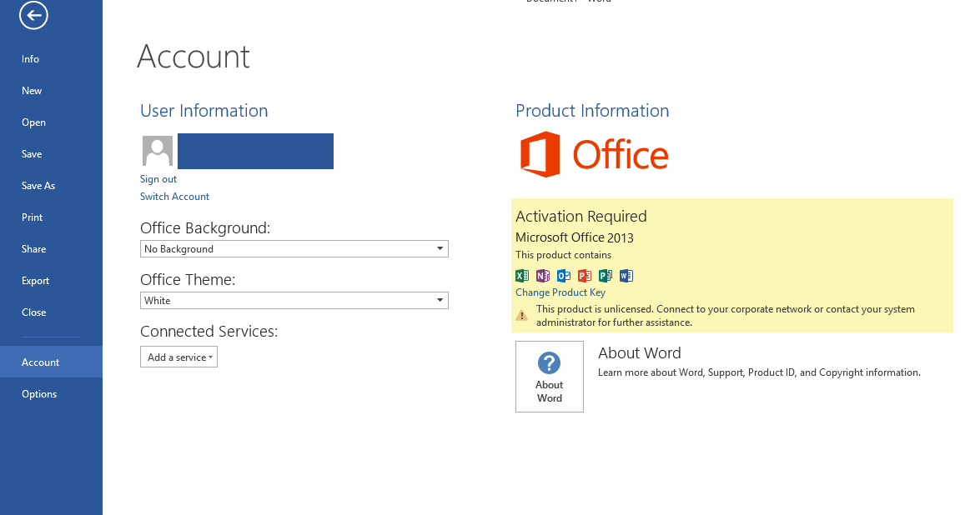Viewport: 980px width, 515px height.
Task: Open the Info page in sidebar
Action: [x=51, y=58]
